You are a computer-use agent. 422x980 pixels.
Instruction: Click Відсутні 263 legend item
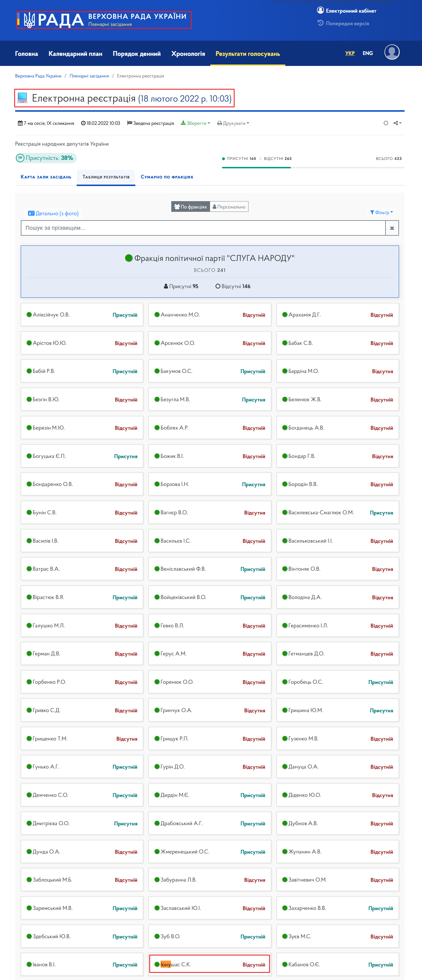[275, 159]
